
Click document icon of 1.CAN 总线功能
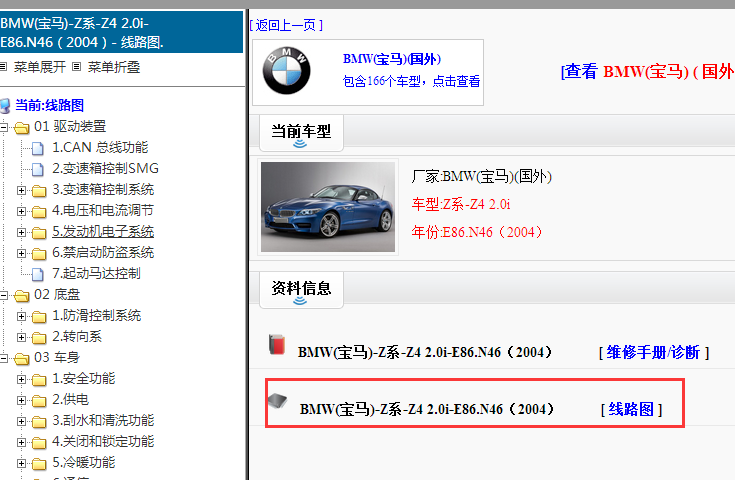point(38,148)
